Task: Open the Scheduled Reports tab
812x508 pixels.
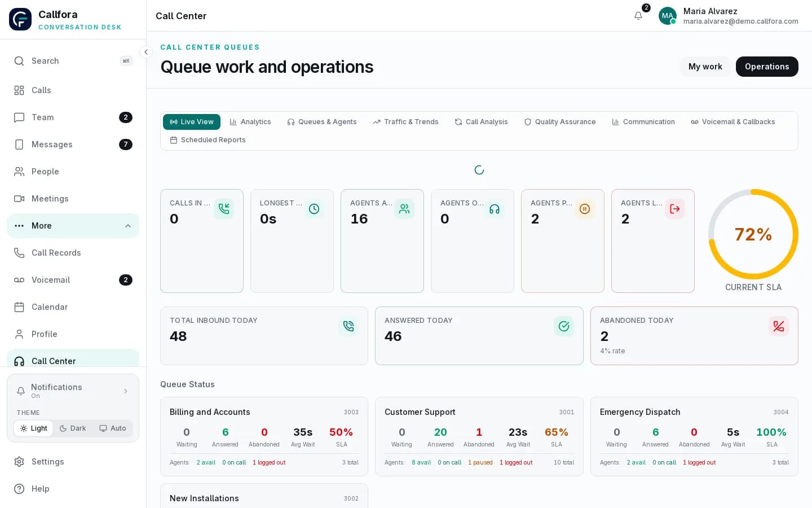Action: [208, 140]
